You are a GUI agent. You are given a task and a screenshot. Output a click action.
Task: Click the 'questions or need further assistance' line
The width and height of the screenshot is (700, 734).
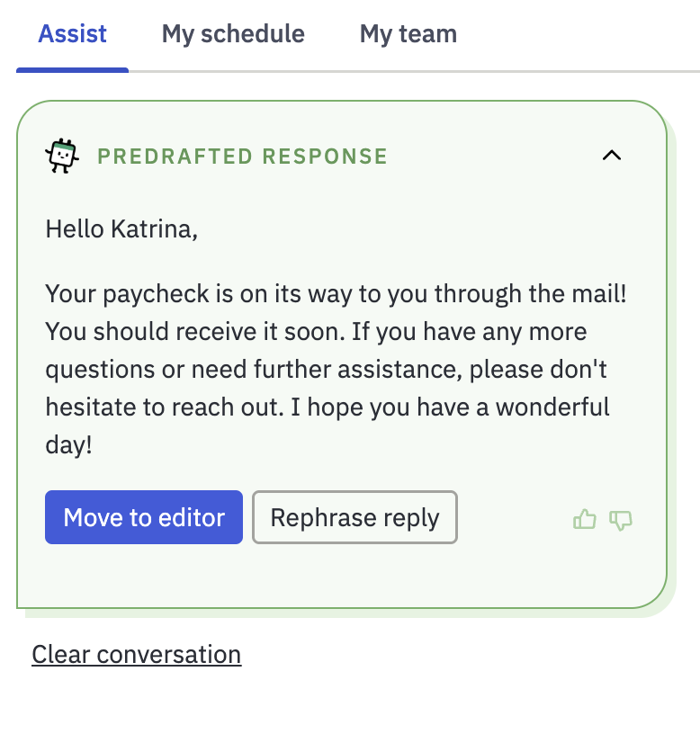pyautogui.click(x=327, y=370)
